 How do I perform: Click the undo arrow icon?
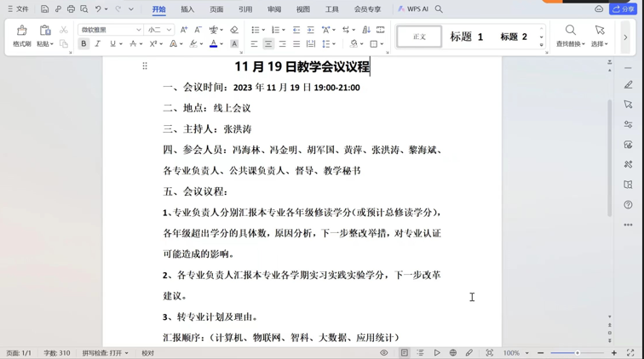pyautogui.click(x=98, y=9)
